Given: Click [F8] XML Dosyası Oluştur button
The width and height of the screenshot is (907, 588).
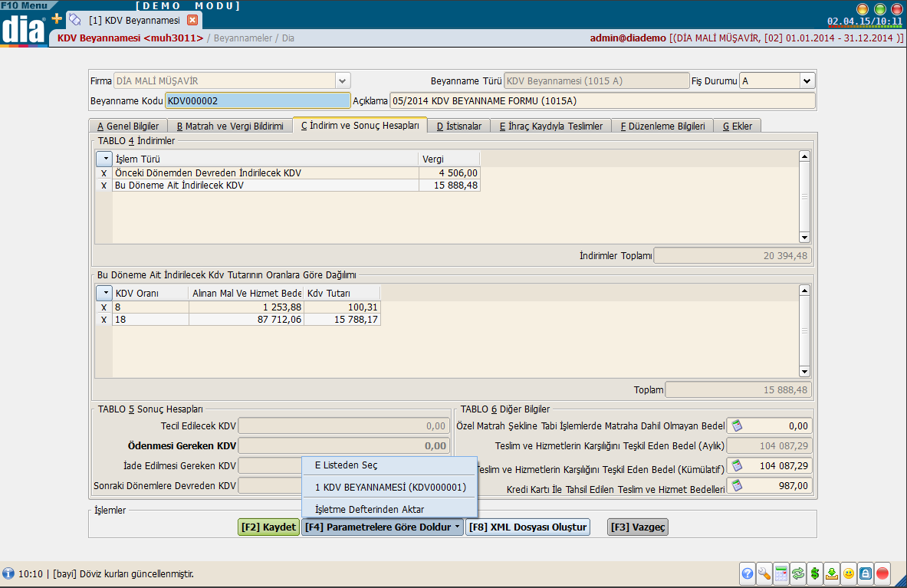Looking at the screenshot, I should (527, 527).
